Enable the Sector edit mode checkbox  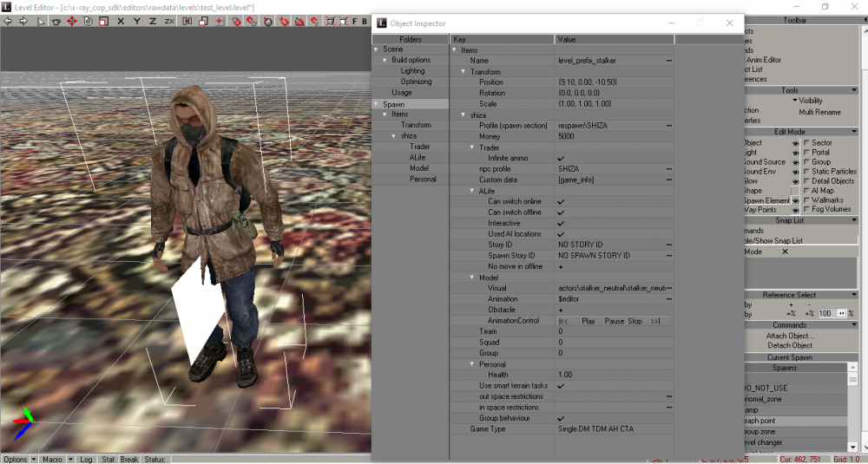click(x=806, y=143)
